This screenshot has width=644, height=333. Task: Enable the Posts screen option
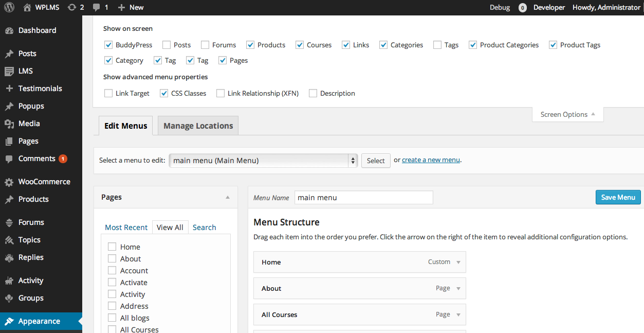(167, 45)
